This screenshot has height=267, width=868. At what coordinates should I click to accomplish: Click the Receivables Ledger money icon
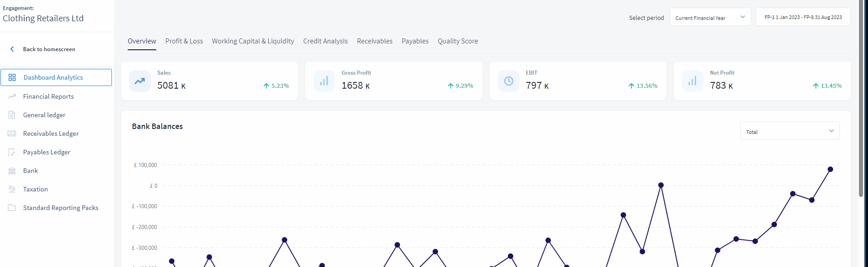coord(12,133)
